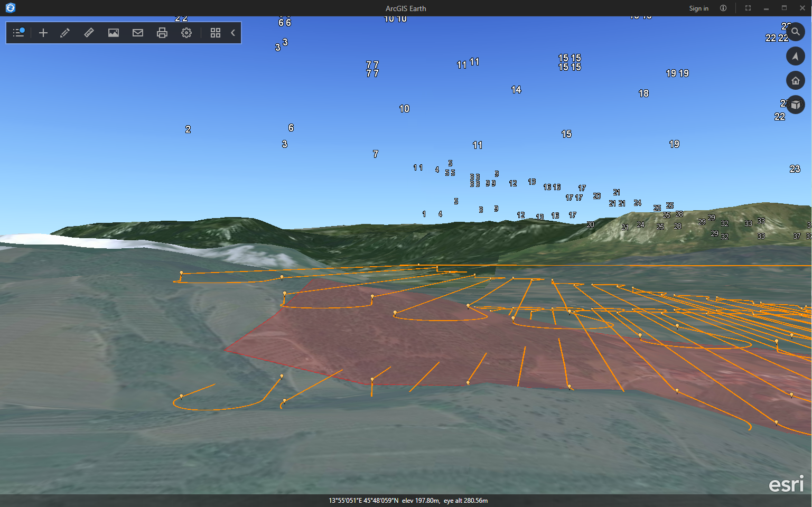812x507 pixels.
Task: Open the Share via Email tool
Action: coord(137,32)
